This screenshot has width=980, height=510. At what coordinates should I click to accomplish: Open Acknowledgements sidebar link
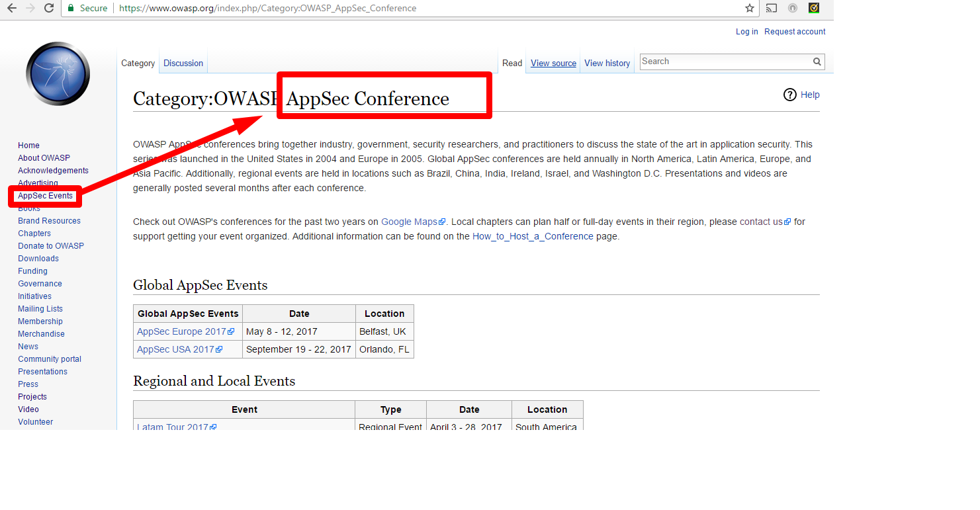click(53, 171)
